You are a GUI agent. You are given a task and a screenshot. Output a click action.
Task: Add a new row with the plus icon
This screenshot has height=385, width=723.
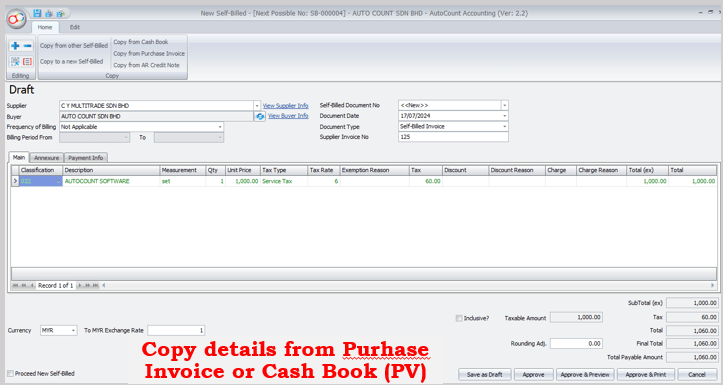15,46
